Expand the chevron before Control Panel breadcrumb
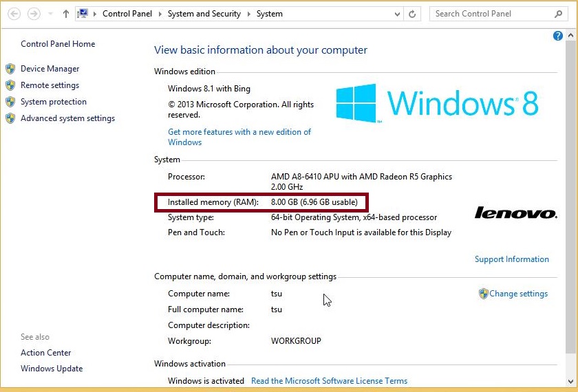 [x=95, y=14]
